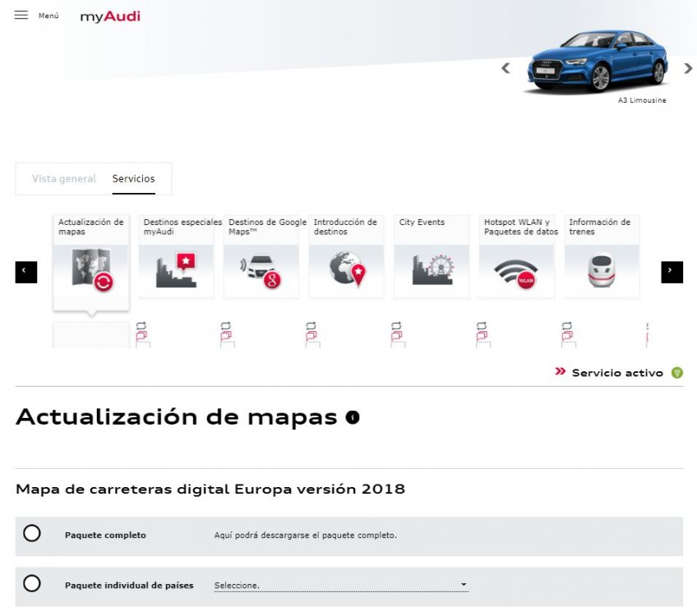This screenshot has height=616, width=697.
Task: Click the Menú label
Action: pos(48,16)
